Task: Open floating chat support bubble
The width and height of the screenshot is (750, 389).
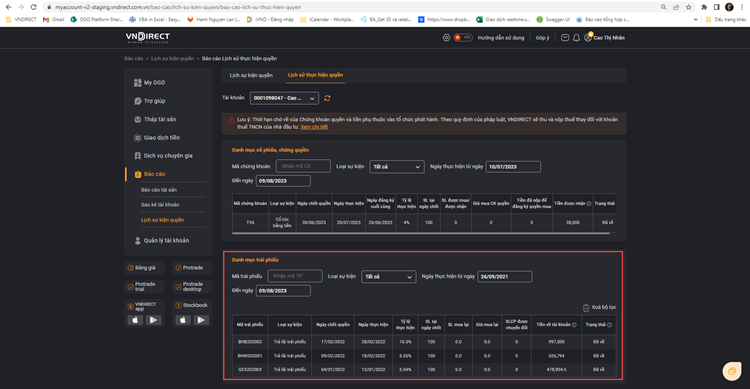Action: tap(732, 371)
